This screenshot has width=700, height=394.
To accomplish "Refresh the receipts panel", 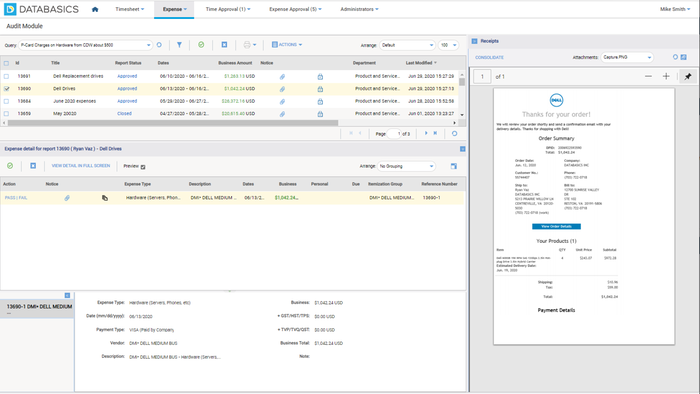I will (x=675, y=57).
